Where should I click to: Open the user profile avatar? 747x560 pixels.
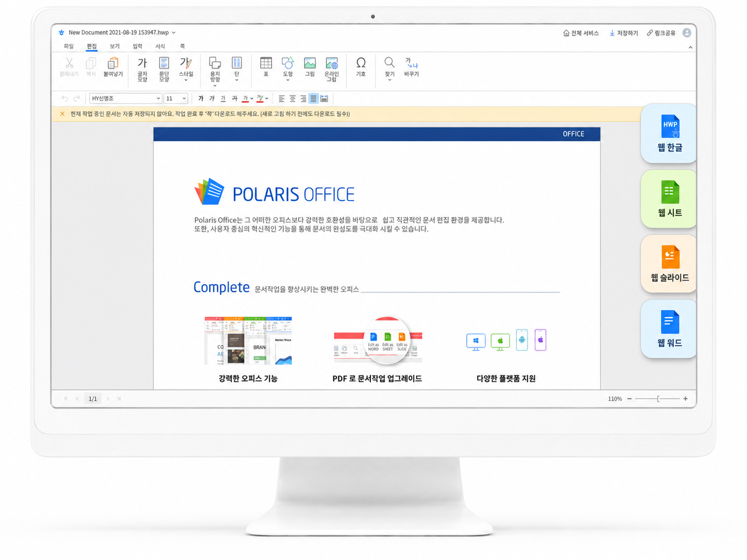click(x=687, y=33)
